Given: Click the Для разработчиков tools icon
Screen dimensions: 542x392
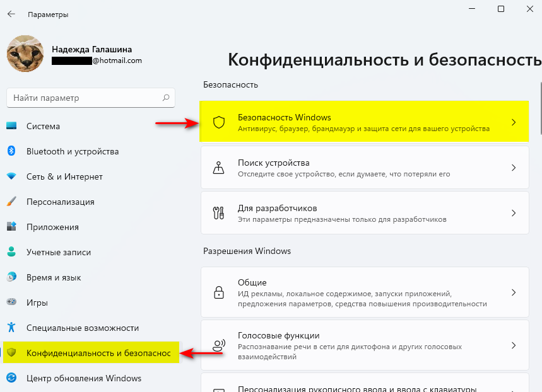Looking at the screenshot, I should click(219, 213).
